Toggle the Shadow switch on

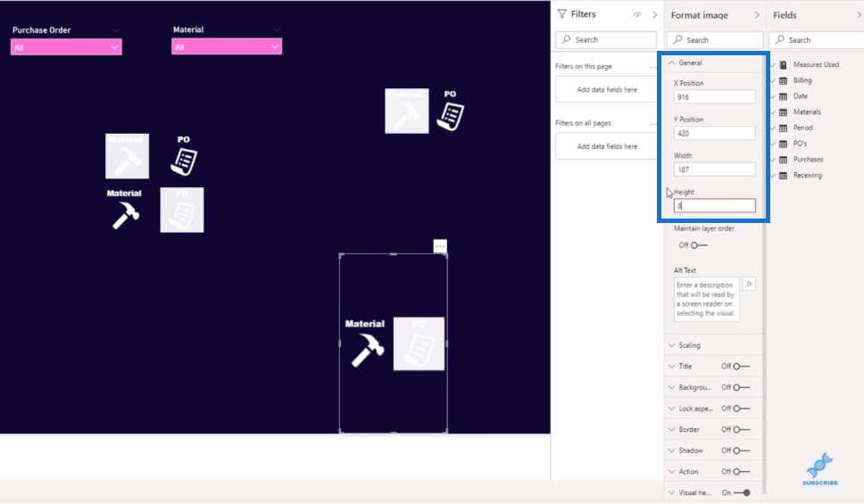pos(741,450)
